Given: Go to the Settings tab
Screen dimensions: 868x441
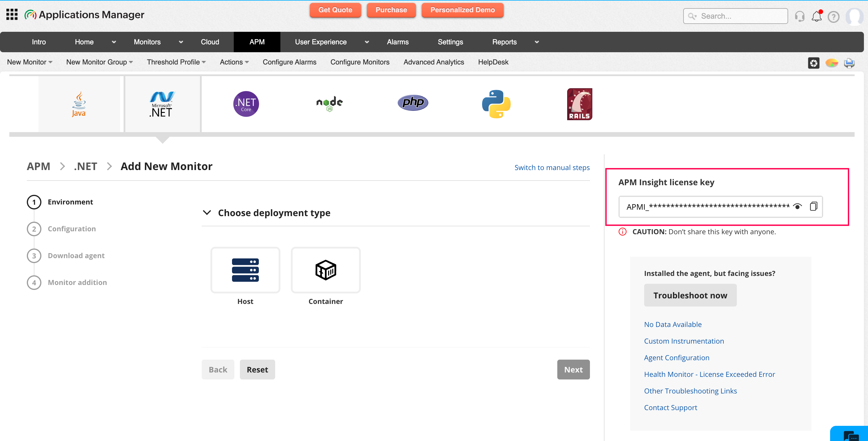Looking at the screenshot, I should [x=450, y=42].
